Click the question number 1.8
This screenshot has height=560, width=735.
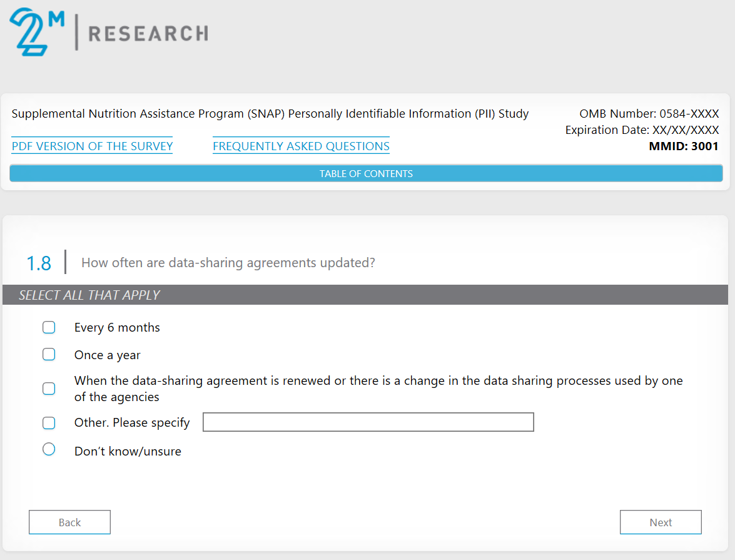(39, 263)
